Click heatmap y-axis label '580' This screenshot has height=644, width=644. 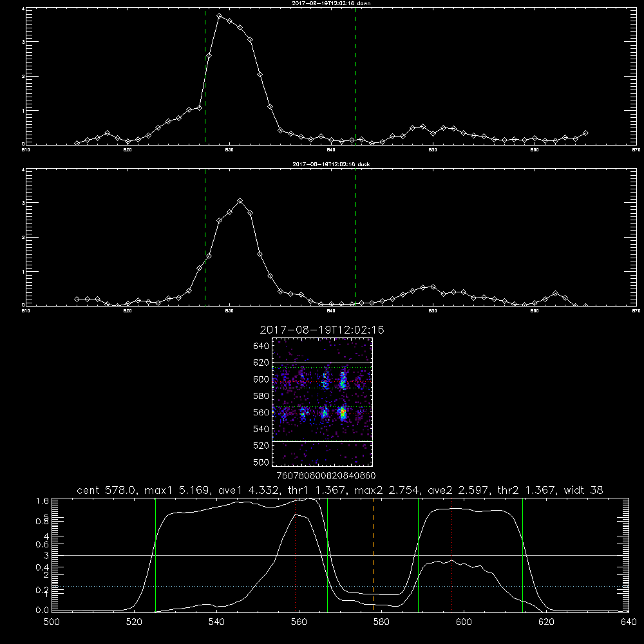tap(261, 396)
